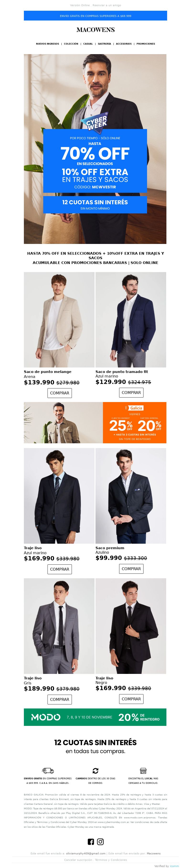Click the exchange arrows cambios icon
This screenshot has width=191, height=868.
point(95,771)
